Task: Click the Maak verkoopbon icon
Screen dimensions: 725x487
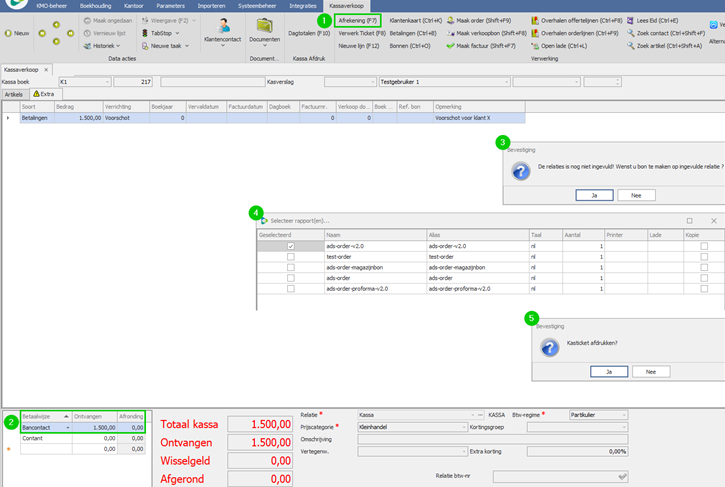Action: 450,33
